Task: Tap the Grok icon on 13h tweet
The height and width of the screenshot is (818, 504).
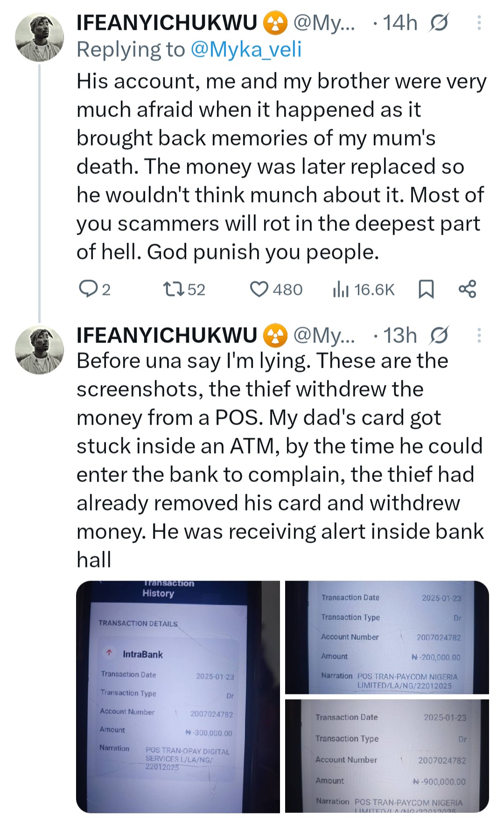Action: [439, 335]
